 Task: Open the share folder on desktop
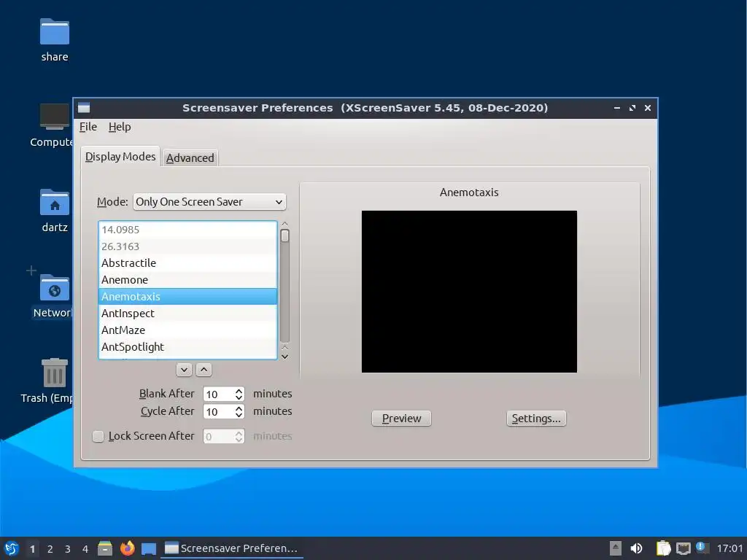click(55, 40)
